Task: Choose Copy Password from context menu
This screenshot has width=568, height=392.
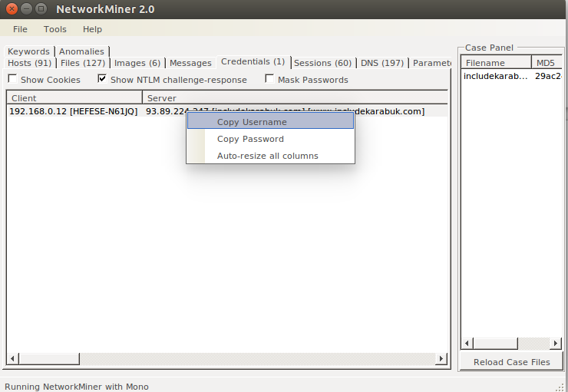Action: pos(271,139)
